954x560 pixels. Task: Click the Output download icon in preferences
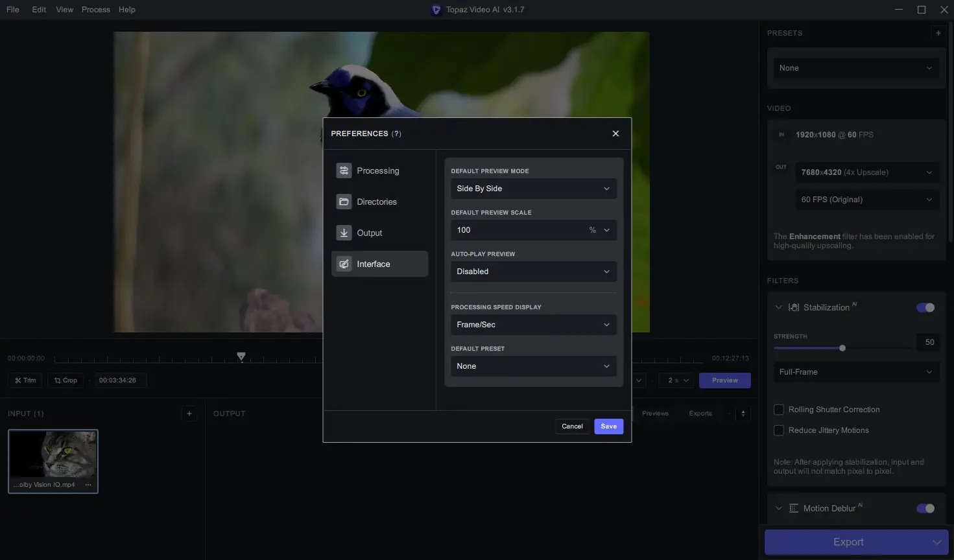(344, 233)
